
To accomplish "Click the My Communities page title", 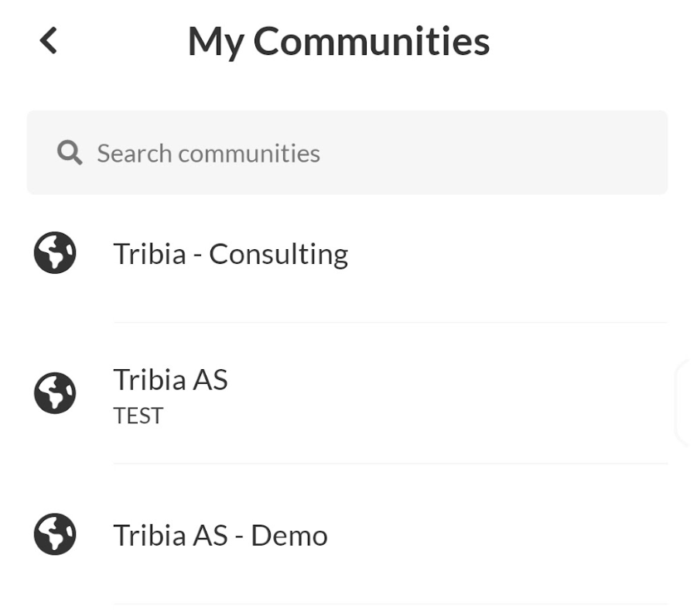I will point(338,41).
